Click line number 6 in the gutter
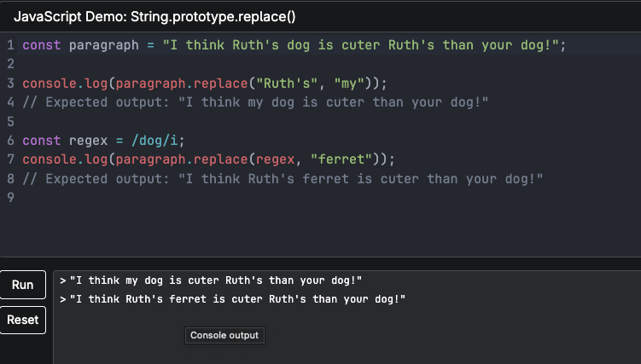Viewport: 641px width, 364px height. (x=9, y=141)
